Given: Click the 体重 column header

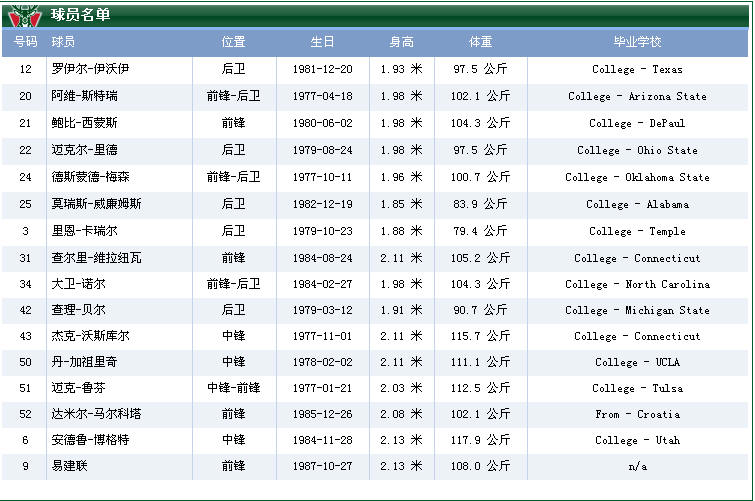Looking at the screenshot, I should (481, 42).
